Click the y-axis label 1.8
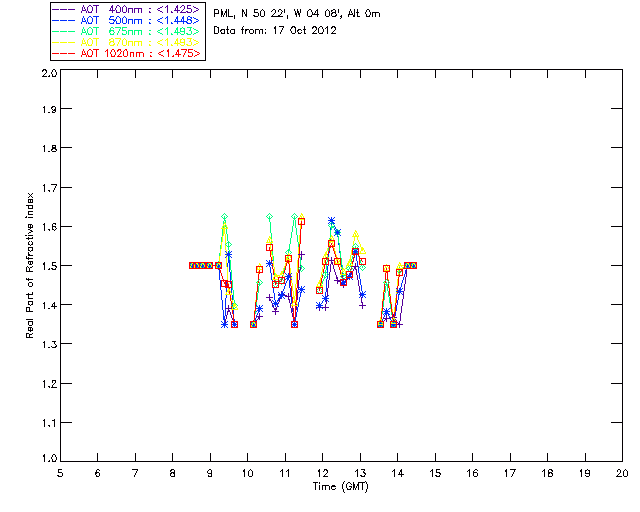Image resolution: width=640 pixels, height=512 pixels. [49, 148]
